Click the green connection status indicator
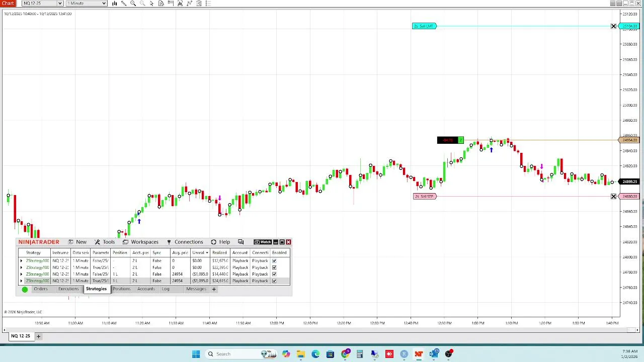This screenshot has width=644, height=362. (25, 290)
